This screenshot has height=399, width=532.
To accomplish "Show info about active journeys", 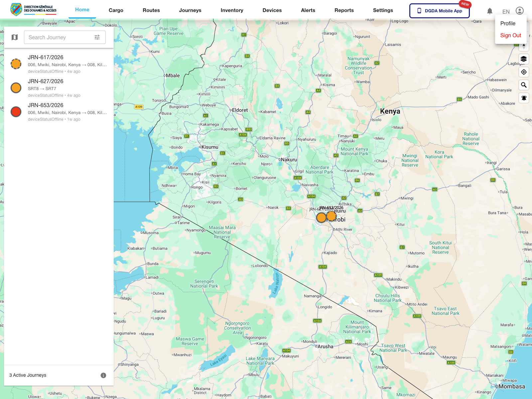I will (x=103, y=375).
